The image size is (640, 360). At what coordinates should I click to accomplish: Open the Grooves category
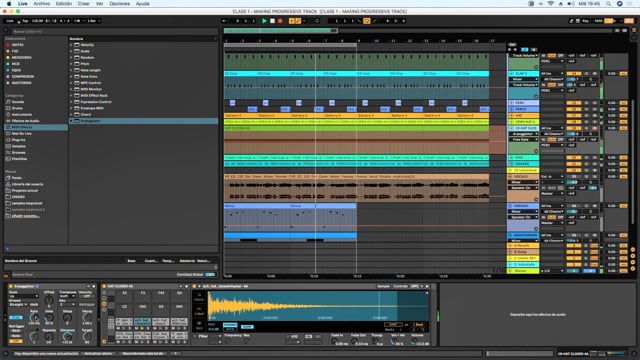coord(18,153)
